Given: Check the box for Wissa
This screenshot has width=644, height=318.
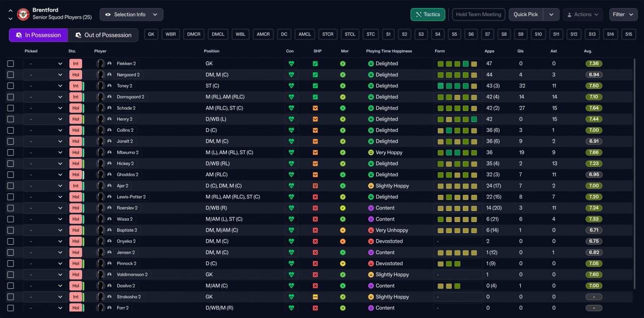Looking at the screenshot, I should 11,219.
